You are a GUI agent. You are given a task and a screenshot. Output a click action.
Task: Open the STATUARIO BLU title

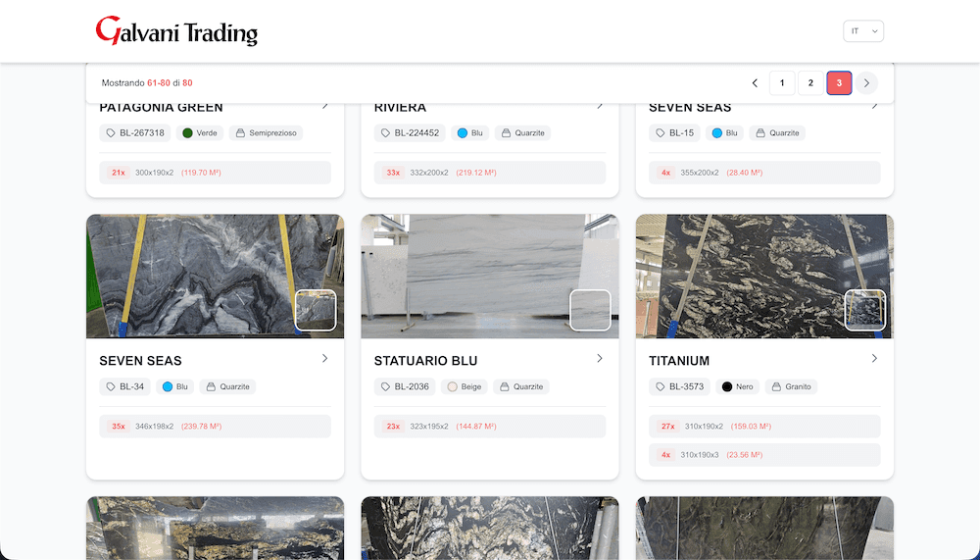click(425, 361)
